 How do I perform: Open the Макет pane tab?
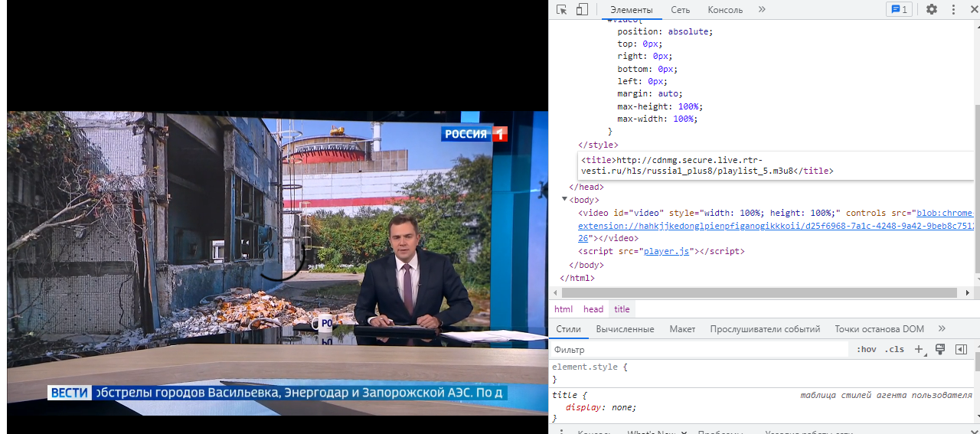[x=682, y=329]
